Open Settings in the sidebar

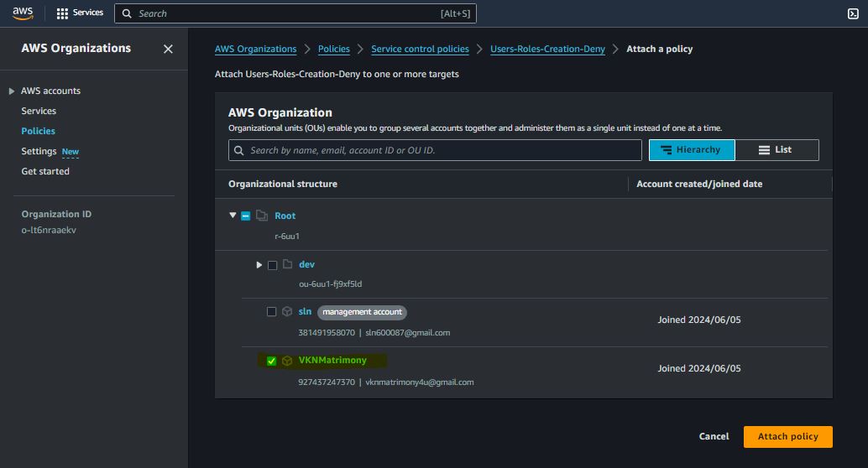tap(39, 151)
